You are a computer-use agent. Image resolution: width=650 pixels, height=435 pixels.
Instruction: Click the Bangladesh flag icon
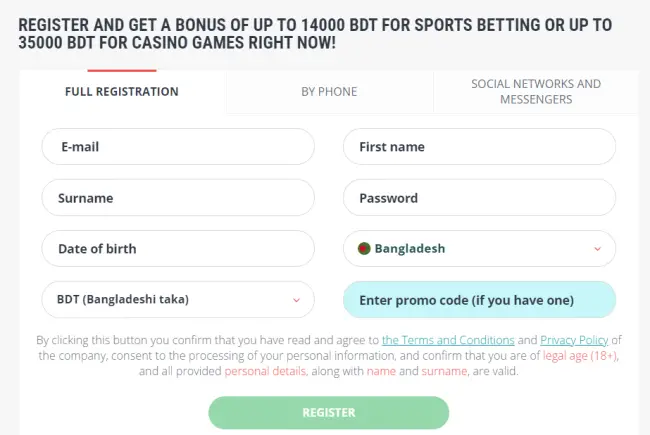pyautogui.click(x=364, y=248)
